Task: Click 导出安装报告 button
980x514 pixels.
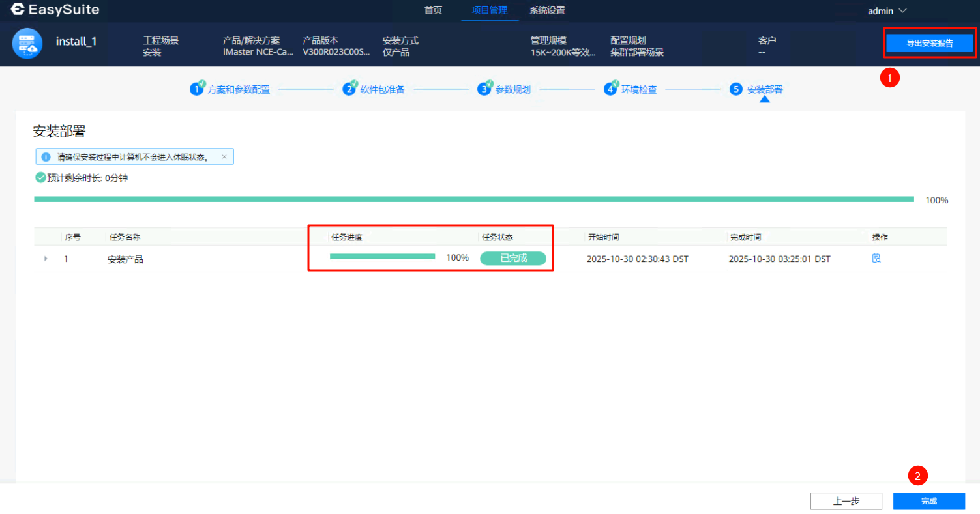Action: click(x=929, y=44)
